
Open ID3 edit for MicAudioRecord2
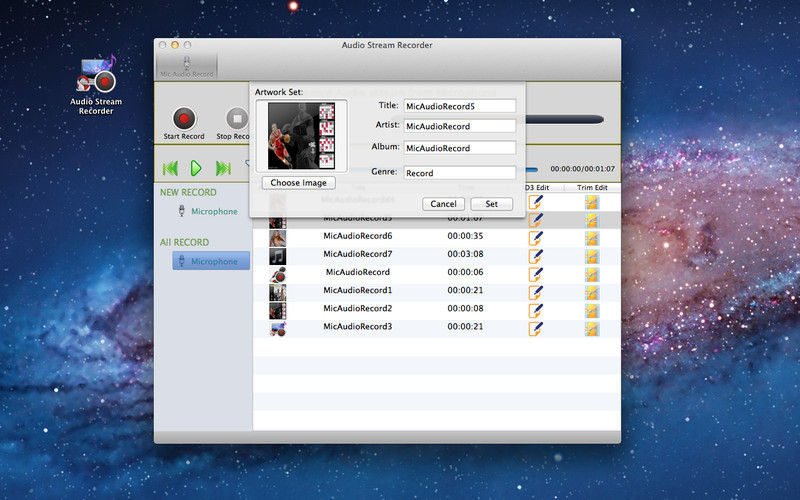[x=535, y=311]
